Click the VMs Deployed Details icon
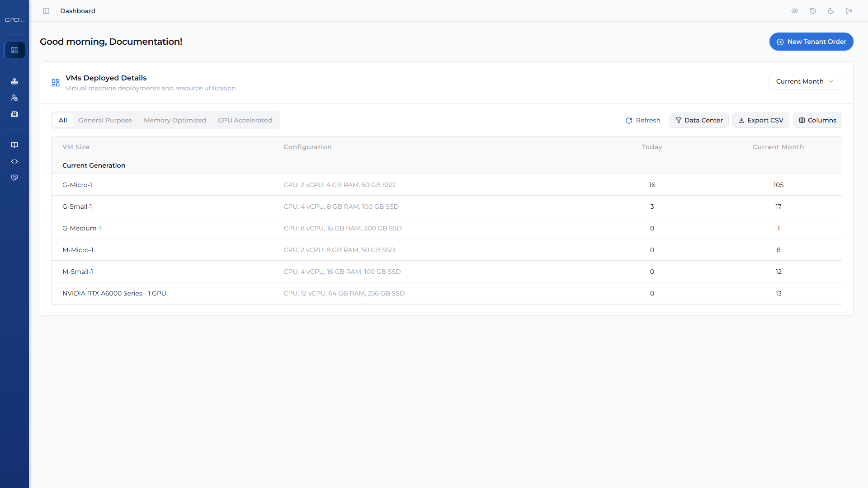Image resolution: width=868 pixels, height=488 pixels. coord(56,83)
